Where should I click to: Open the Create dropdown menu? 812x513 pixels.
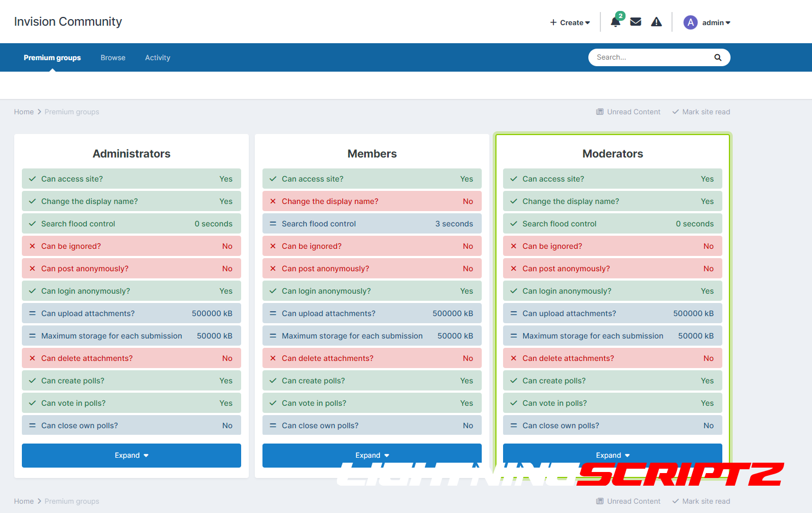(570, 22)
